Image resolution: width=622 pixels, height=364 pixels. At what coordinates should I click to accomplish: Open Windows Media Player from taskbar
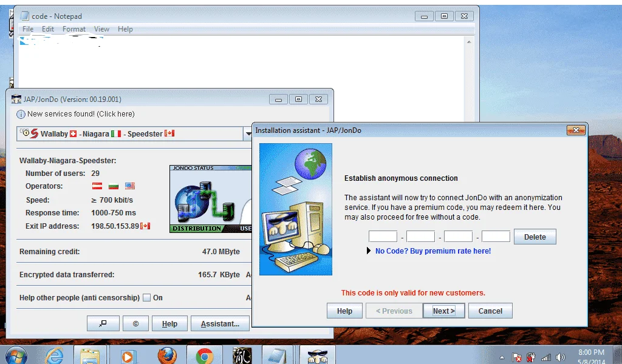[x=128, y=356]
